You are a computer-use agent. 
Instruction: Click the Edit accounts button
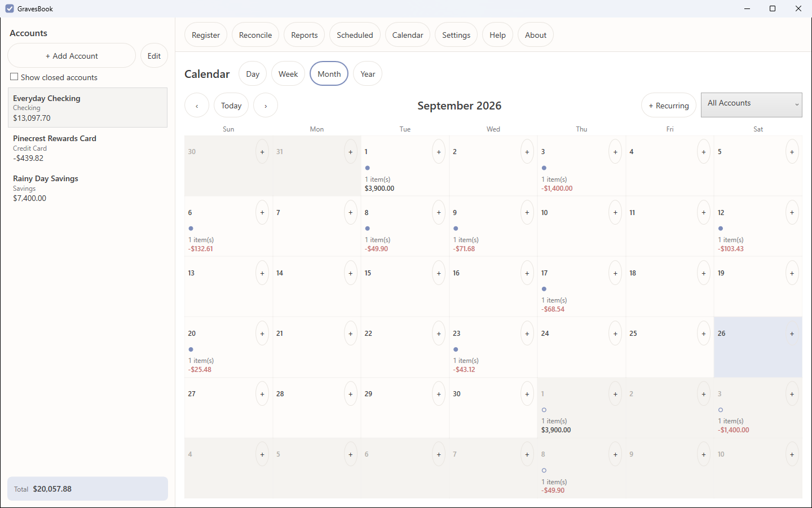click(154, 56)
